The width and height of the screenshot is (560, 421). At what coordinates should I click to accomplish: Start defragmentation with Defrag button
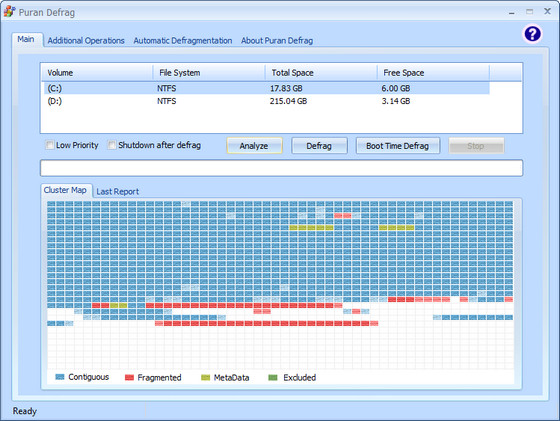coord(319,146)
